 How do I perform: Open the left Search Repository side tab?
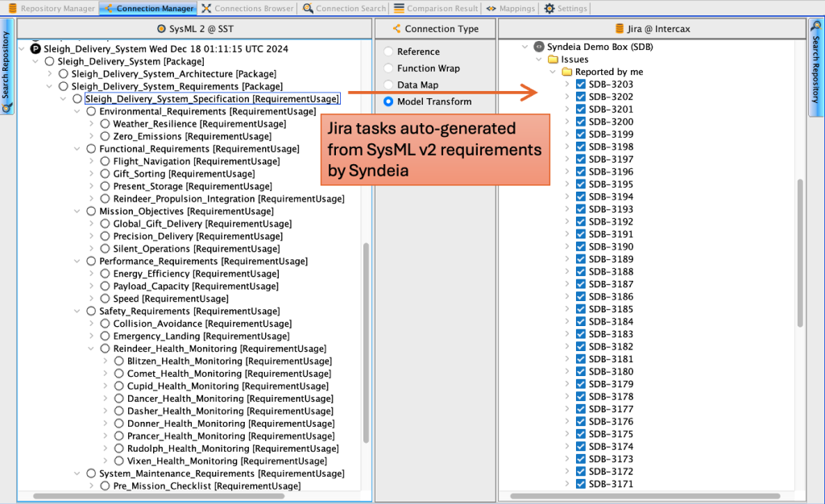point(6,66)
